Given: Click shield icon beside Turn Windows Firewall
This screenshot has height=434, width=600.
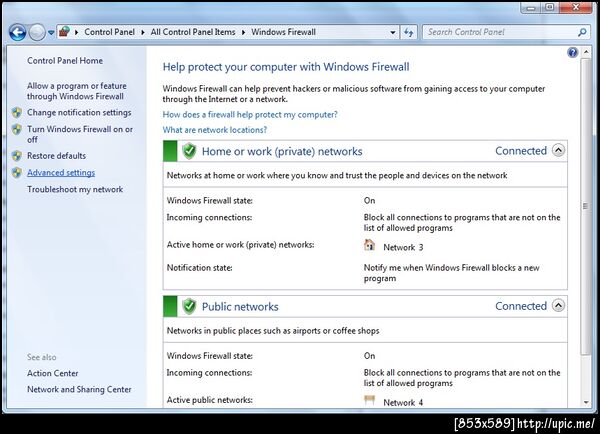Looking at the screenshot, I should tap(17, 129).
